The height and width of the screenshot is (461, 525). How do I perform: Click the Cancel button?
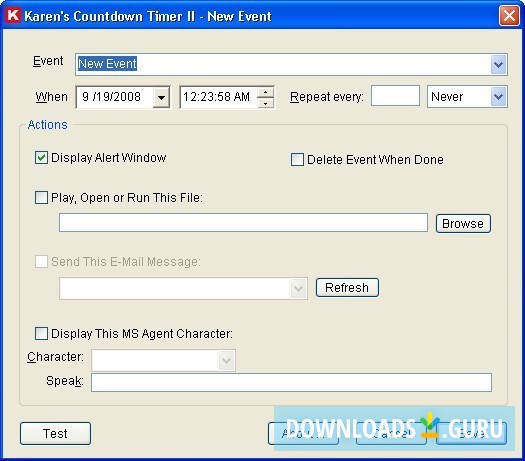click(391, 434)
